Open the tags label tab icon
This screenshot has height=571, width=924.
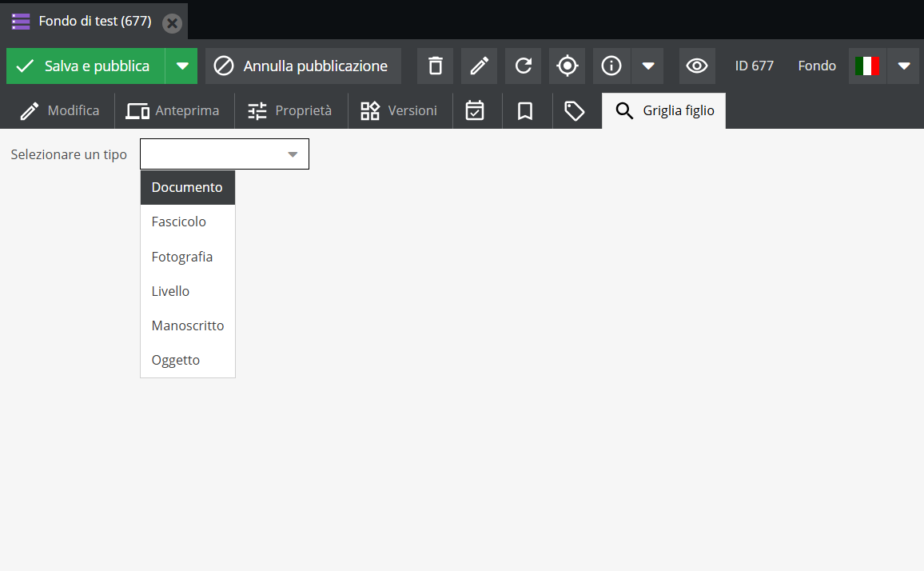coord(575,111)
